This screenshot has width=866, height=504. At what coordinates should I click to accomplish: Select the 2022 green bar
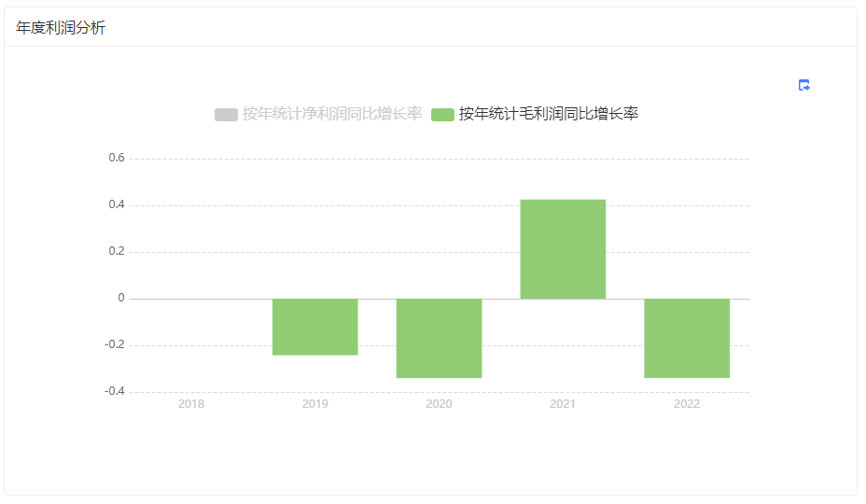(687, 338)
